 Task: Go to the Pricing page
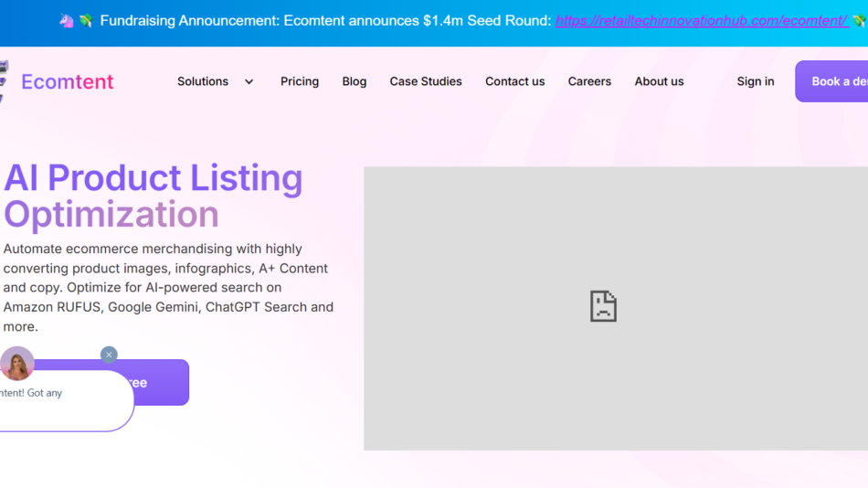[x=300, y=81]
